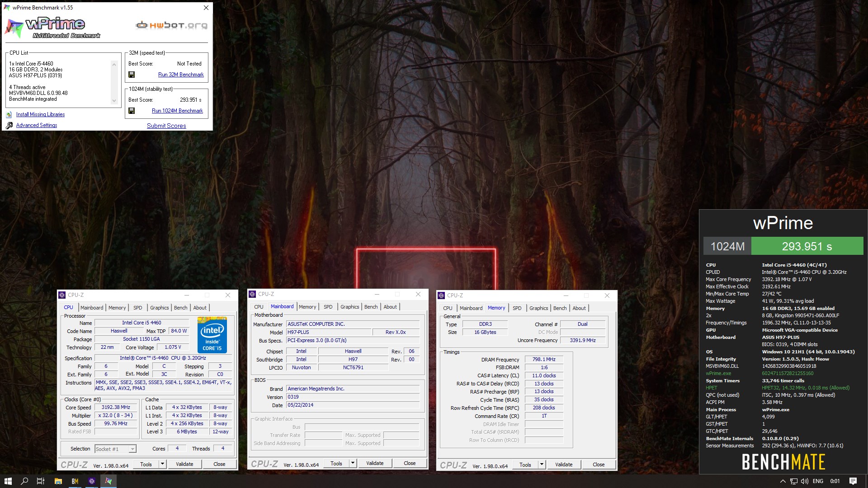868x488 pixels.
Task: Click the Advanced Settings wrench icon
Action: [9, 126]
